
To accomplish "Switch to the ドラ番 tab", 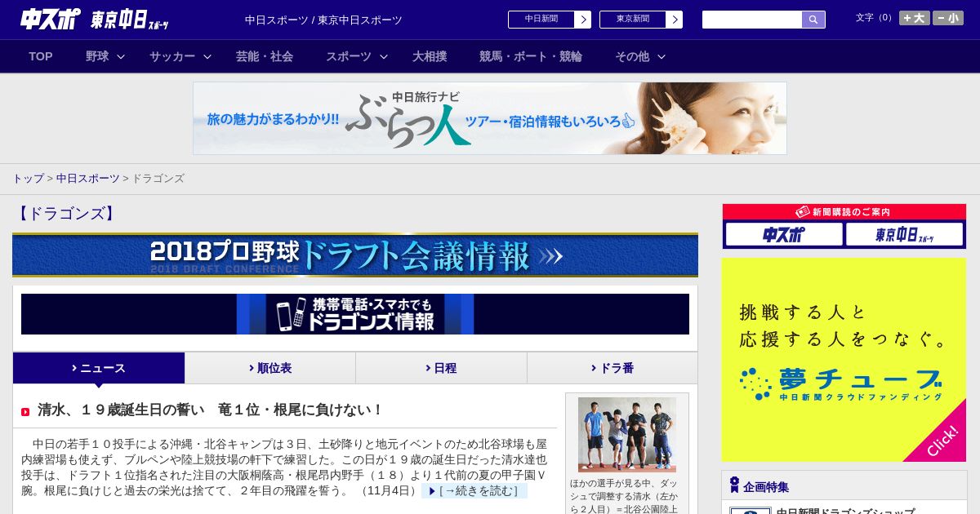I will 612,368.
